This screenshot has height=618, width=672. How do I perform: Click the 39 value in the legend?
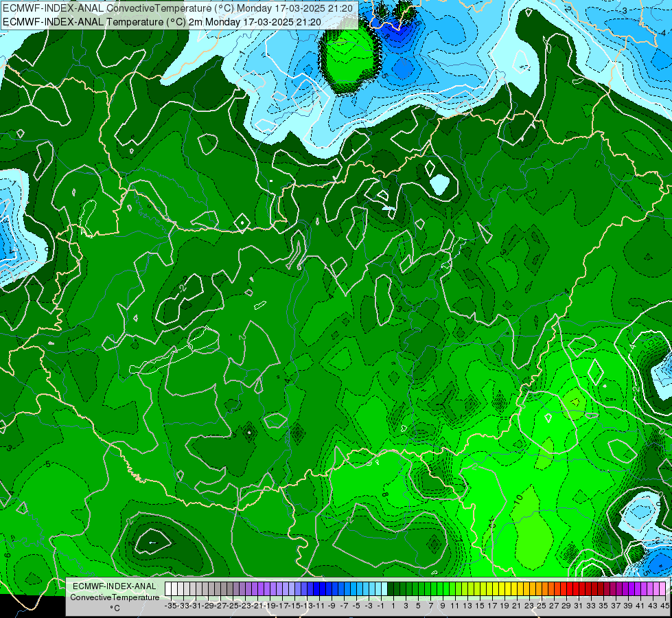628,606
